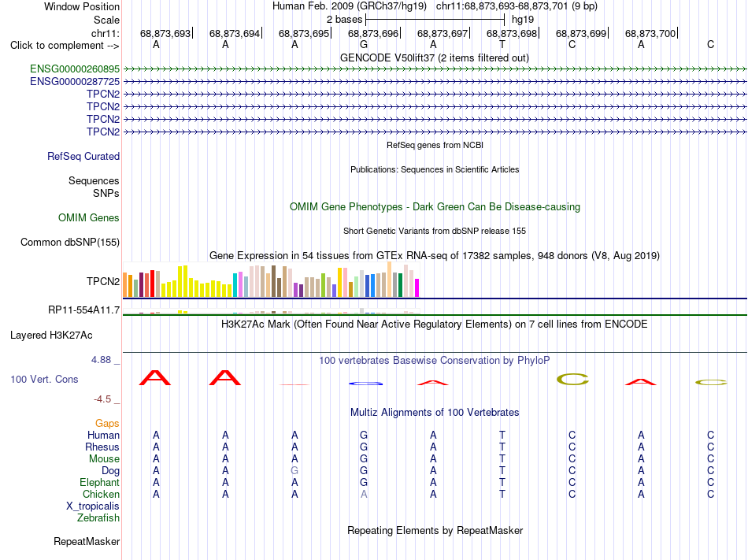This screenshot has height=560, width=748.
Task: Click the grey G in the Dog row
Action: pos(294,471)
